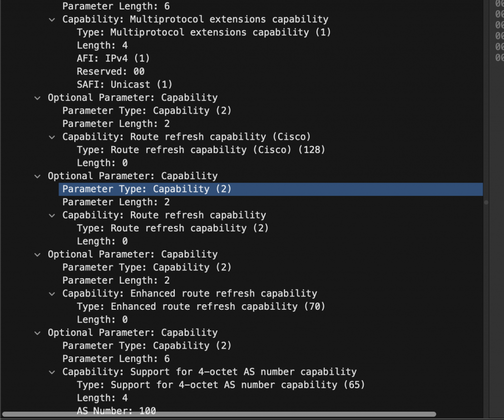Collapse Support for 4-octet AS number capability
Viewport: 504px width, 420px height.
click(x=52, y=372)
